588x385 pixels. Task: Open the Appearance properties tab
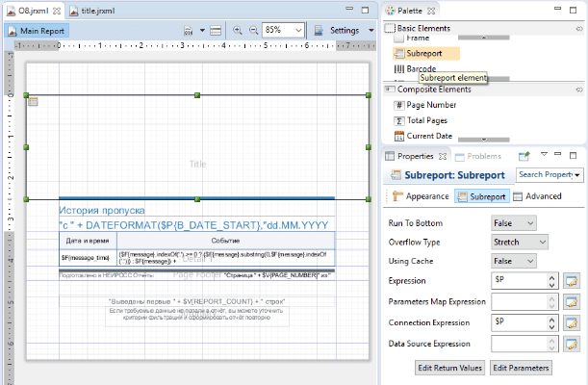click(420, 196)
